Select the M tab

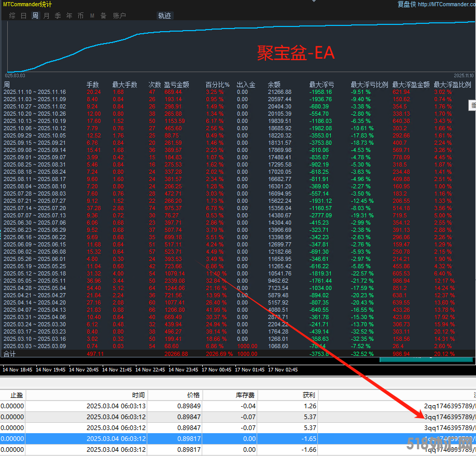click(92, 16)
